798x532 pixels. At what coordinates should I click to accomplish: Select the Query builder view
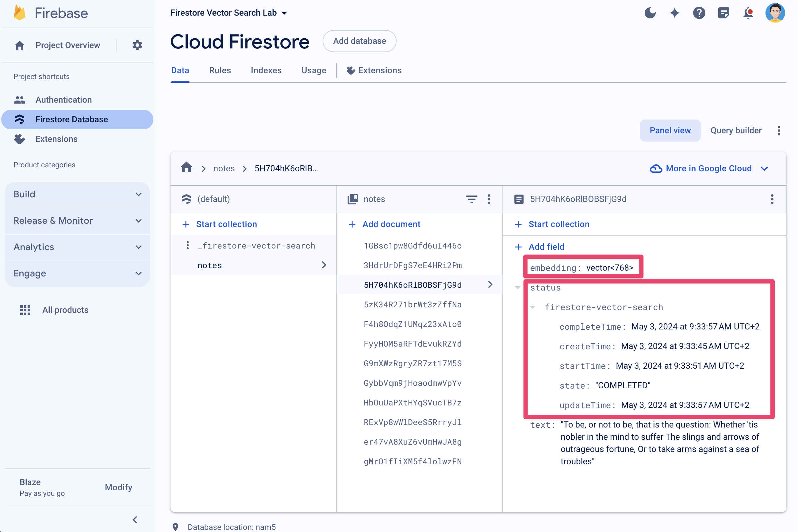click(x=736, y=130)
